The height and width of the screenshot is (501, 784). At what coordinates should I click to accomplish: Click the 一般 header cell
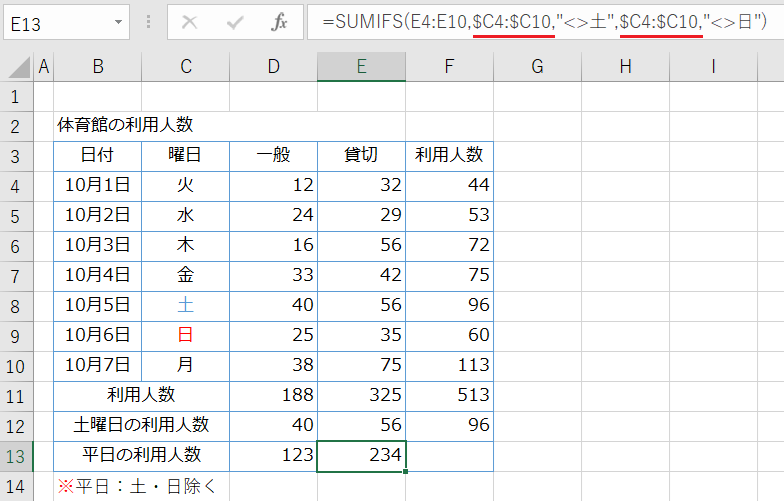pyautogui.click(x=274, y=156)
